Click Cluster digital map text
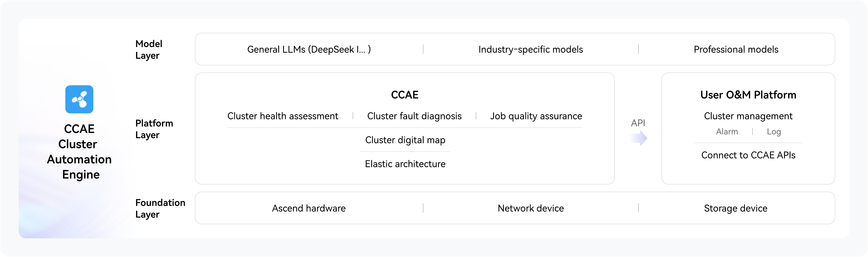The height and width of the screenshot is (257, 868). 405,140
